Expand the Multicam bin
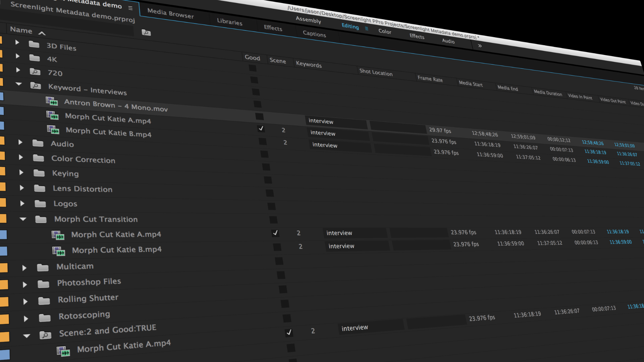The height and width of the screenshot is (362, 644). pyautogui.click(x=24, y=268)
